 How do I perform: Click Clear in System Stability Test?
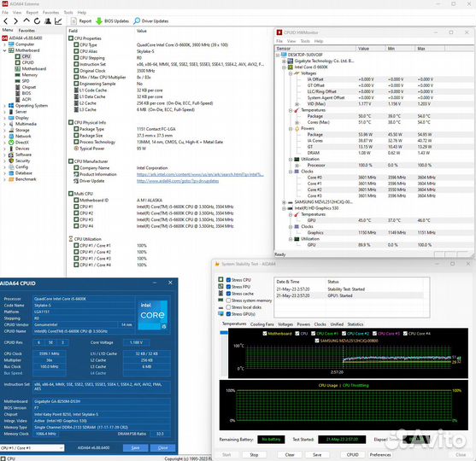(290, 455)
